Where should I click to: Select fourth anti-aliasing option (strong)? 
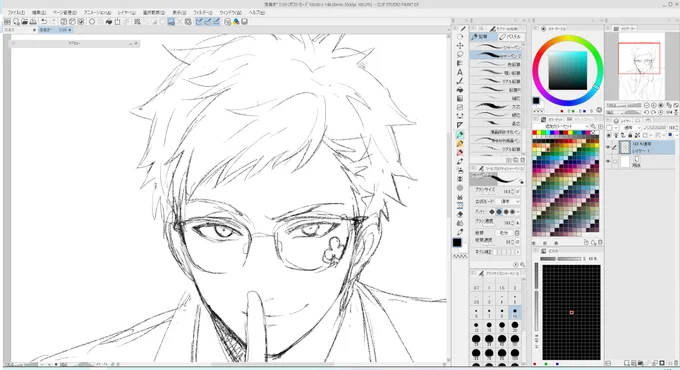[x=513, y=212]
